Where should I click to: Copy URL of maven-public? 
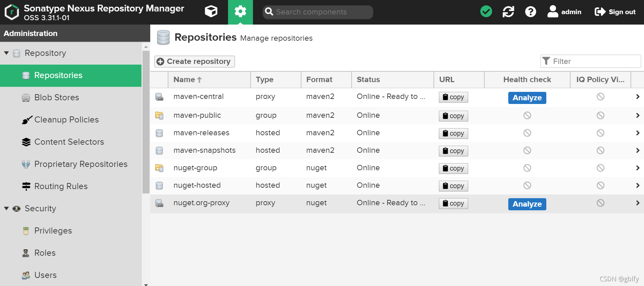pyautogui.click(x=453, y=116)
